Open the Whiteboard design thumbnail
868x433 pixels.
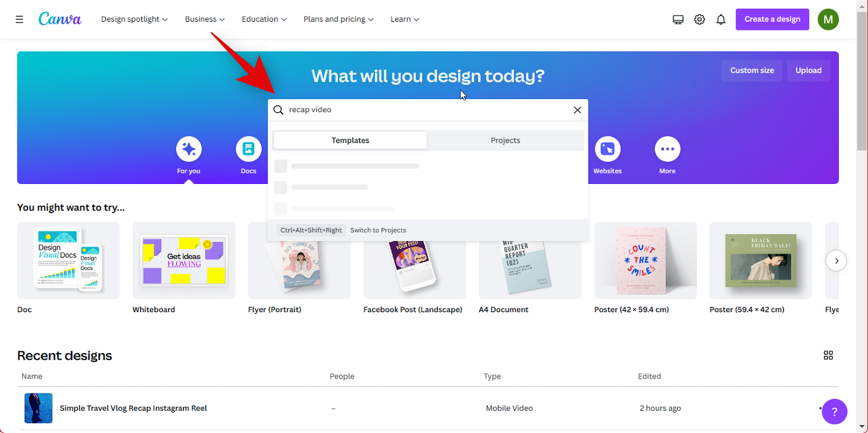point(184,261)
